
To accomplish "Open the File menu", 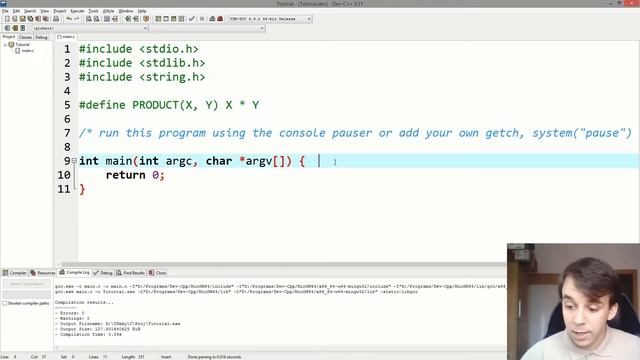I will 5,11.
